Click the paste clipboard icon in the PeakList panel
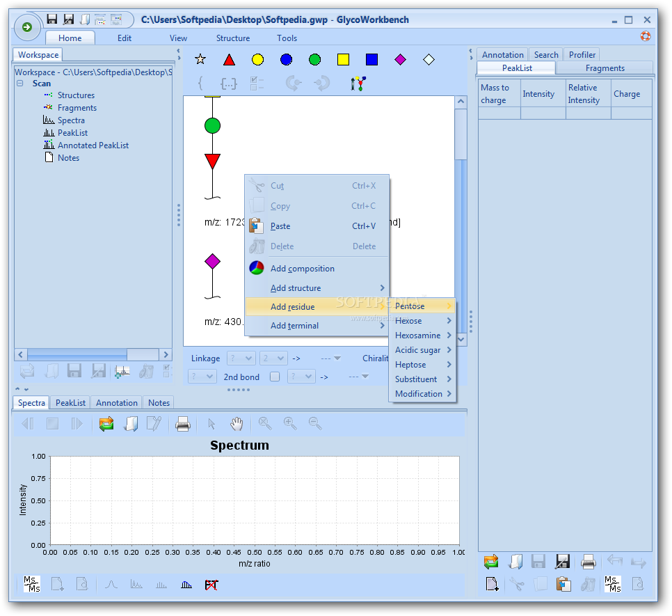Image resolution: width=672 pixels, height=616 pixels. pos(563,584)
